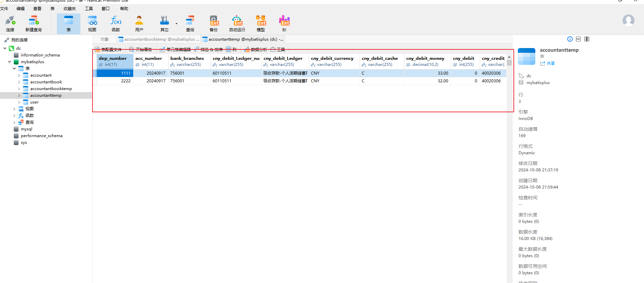Viewport: 644px width, 283px height.
Task: Expand the 视图 node in the tree
Action: tap(14, 109)
